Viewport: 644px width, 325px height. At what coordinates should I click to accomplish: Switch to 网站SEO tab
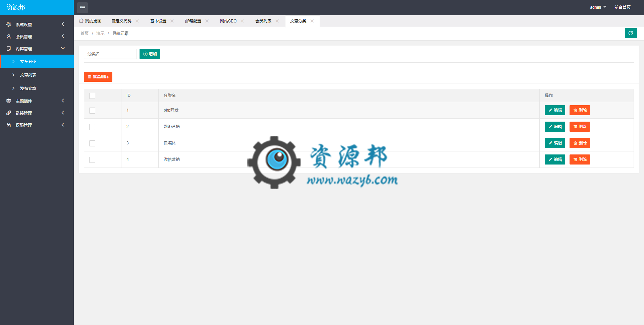tap(228, 21)
